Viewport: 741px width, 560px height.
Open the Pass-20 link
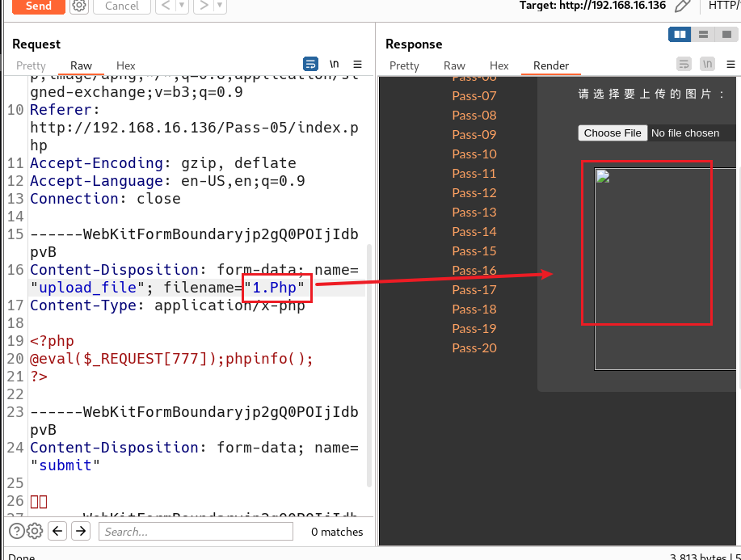coord(474,347)
